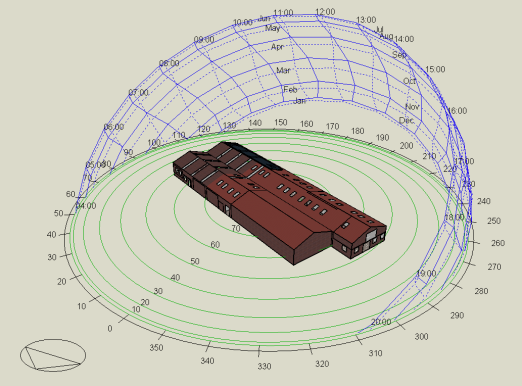This screenshot has width=522, height=386.
Task: Click the Feb sun path label
Action: click(x=290, y=89)
